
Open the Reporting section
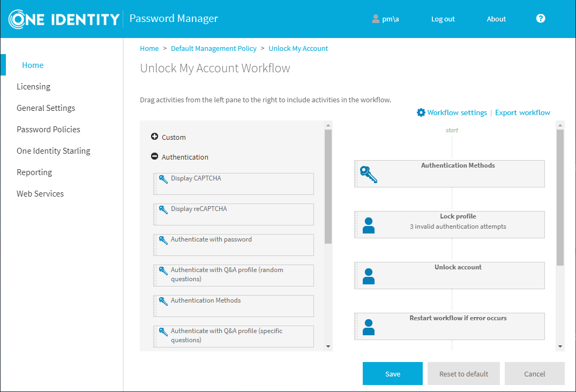[34, 172]
